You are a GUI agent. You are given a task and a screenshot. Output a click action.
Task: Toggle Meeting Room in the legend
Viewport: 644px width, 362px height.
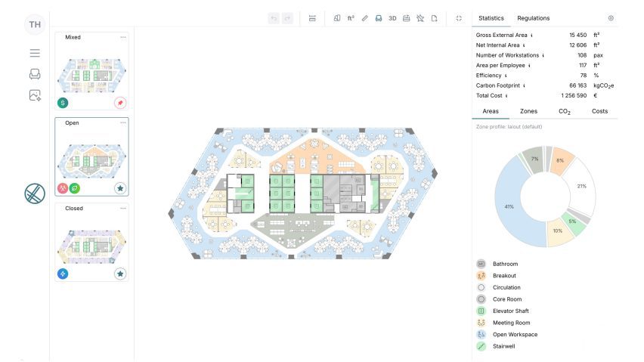503,323
